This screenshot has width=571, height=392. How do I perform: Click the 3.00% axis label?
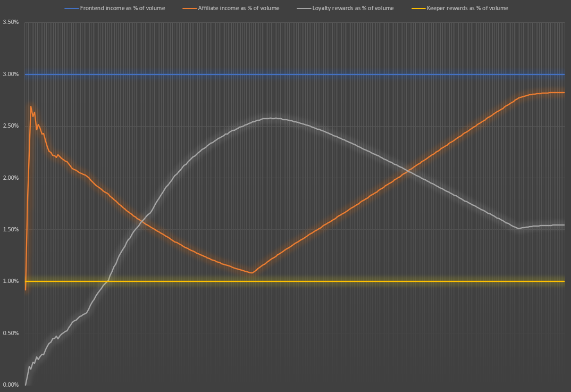(x=10, y=74)
